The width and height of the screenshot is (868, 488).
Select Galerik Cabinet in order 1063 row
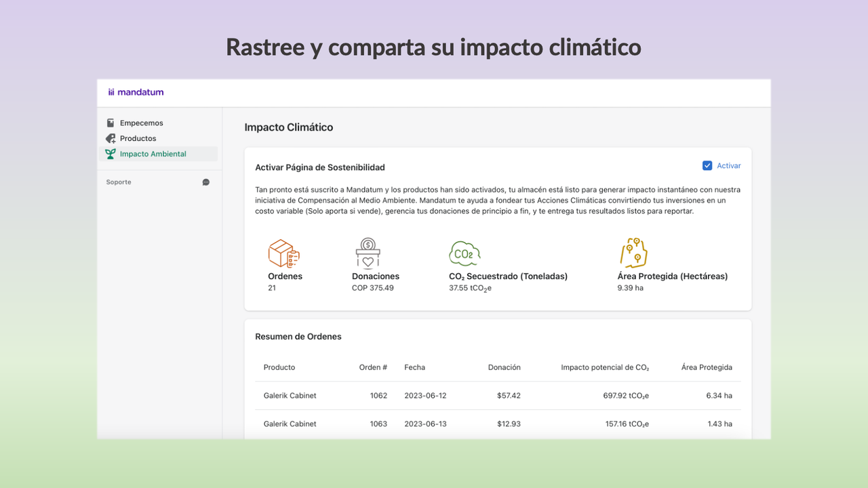coord(290,424)
